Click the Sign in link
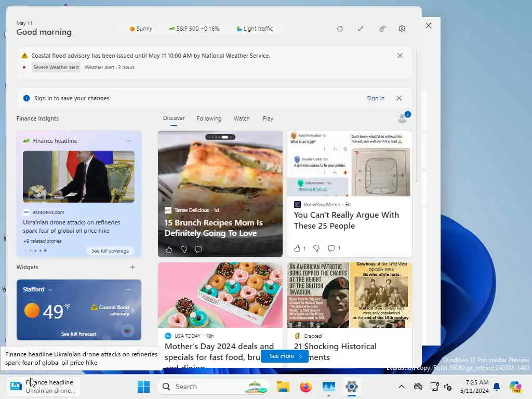The height and width of the screenshot is (399, 532). [x=376, y=98]
